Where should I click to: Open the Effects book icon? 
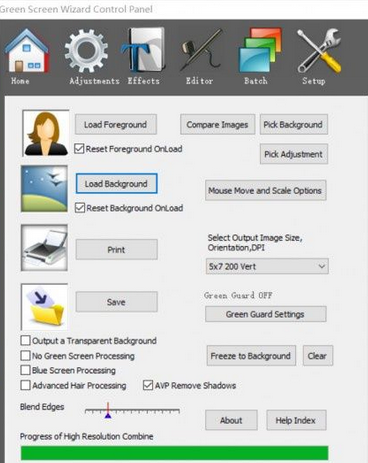[x=144, y=50]
